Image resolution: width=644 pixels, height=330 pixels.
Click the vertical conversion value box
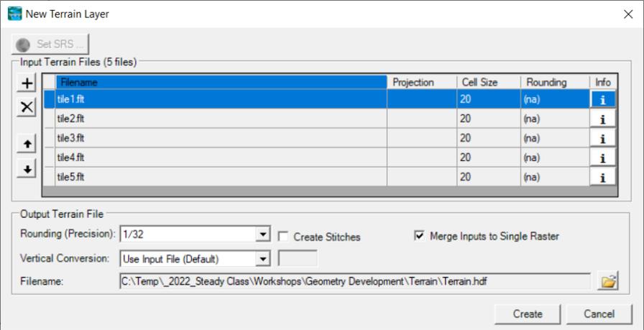coord(298,259)
